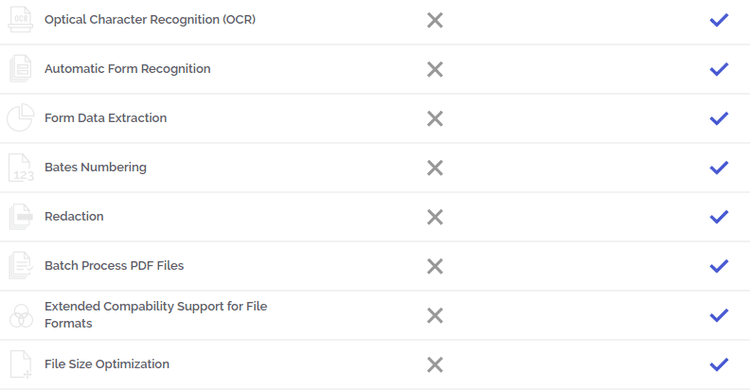Click the File Size Optimization icon
This screenshot has width=750, height=390.
point(21,364)
